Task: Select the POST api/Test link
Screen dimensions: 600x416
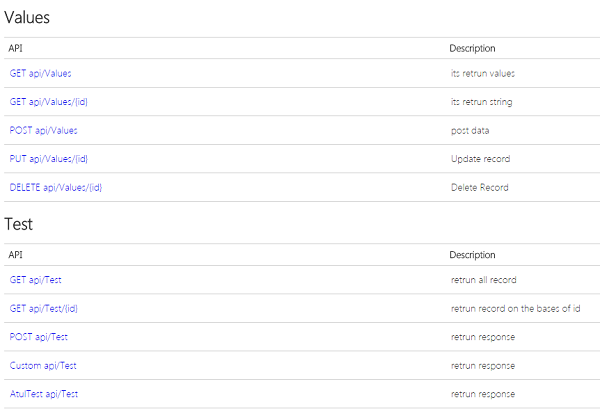Action: [x=38, y=337]
